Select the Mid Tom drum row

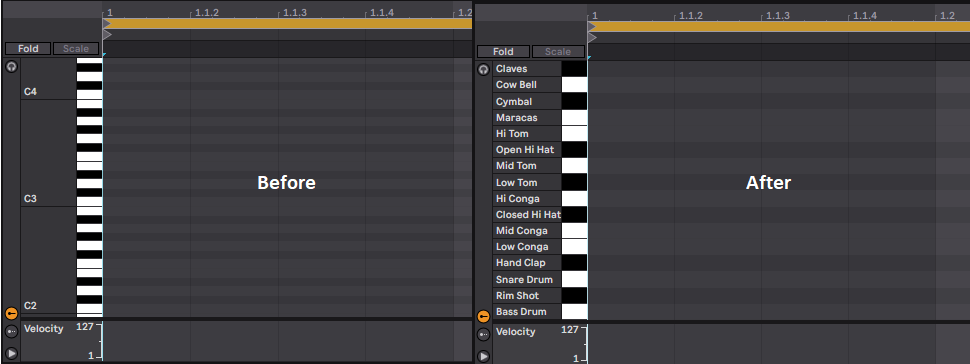click(527, 166)
